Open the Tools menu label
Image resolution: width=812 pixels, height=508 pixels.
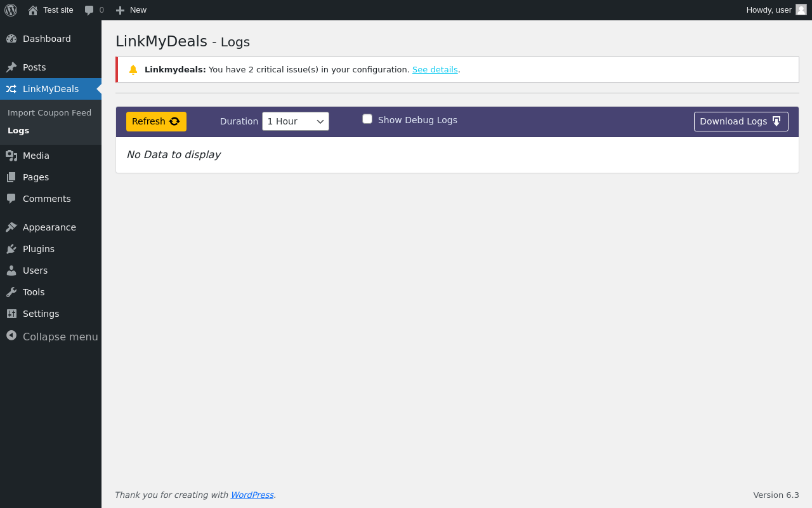coord(34,292)
